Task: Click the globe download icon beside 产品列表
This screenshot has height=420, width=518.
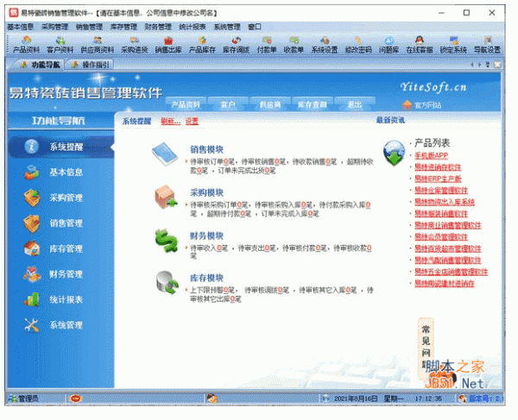Action: click(395, 154)
